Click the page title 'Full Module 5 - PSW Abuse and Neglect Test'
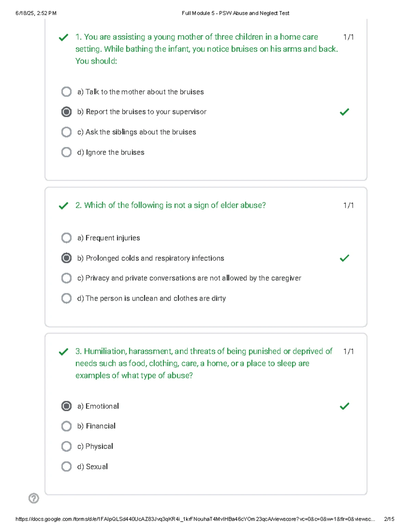This screenshot has height=532, width=411. 235,13
